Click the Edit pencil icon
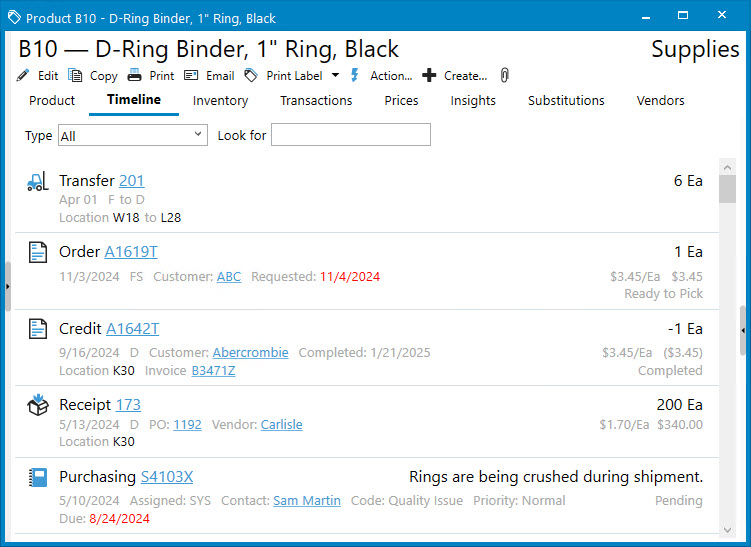751x547 pixels. pos(23,76)
